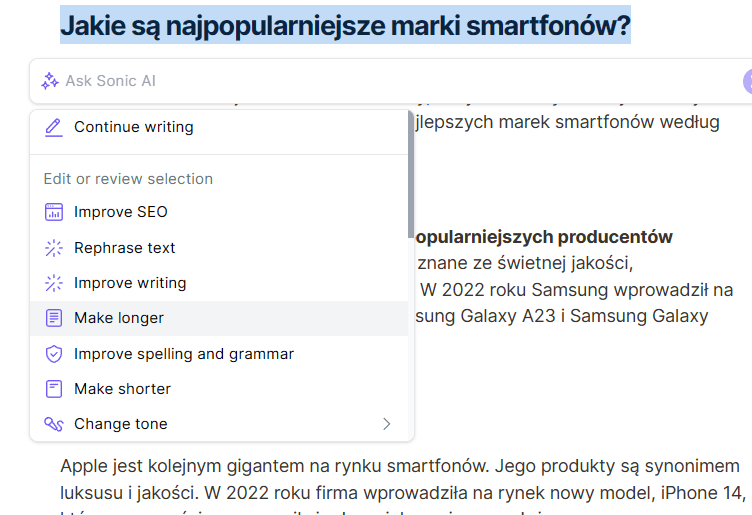
Task: Click the pencil icon beside Continue writing
Action: click(x=54, y=127)
